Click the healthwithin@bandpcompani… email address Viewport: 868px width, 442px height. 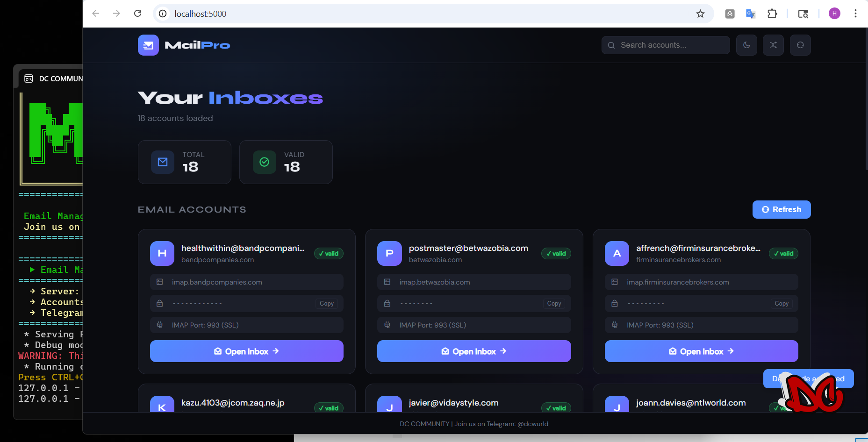pos(243,248)
